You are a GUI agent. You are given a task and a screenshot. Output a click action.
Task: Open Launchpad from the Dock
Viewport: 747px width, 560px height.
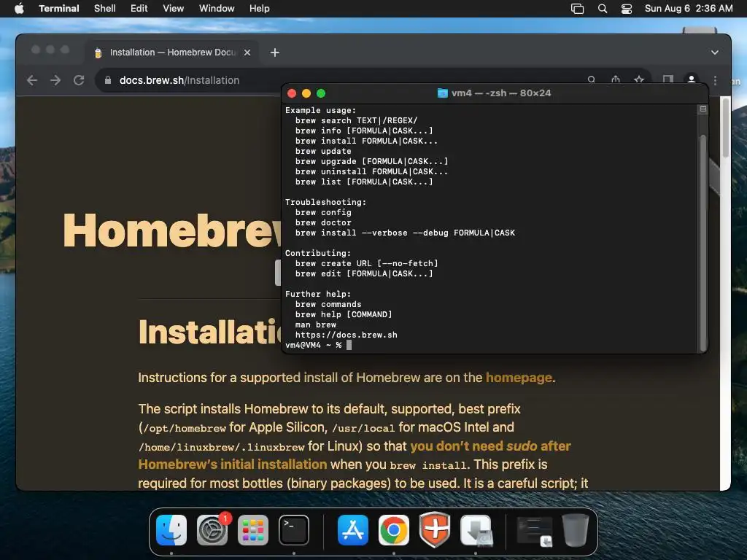[x=253, y=530]
